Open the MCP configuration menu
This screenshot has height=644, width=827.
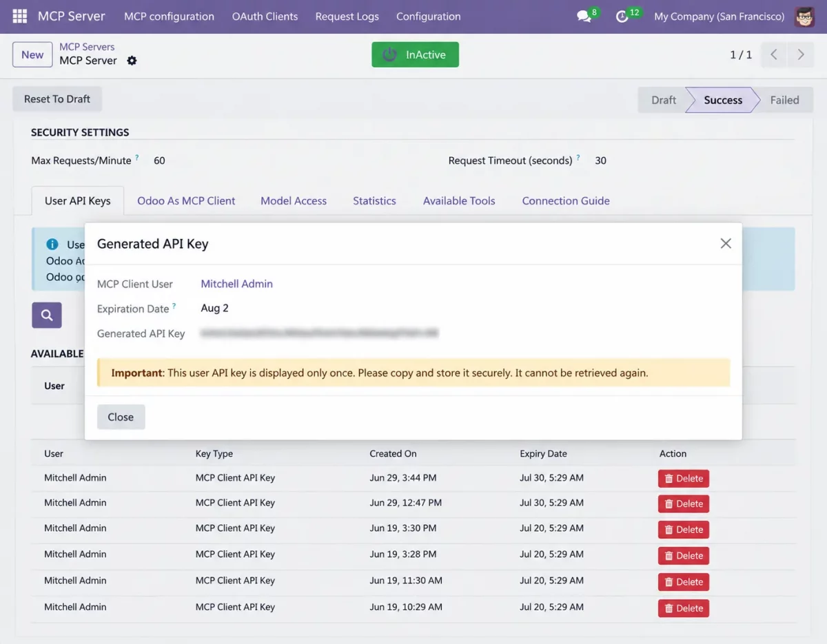(x=169, y=17)
